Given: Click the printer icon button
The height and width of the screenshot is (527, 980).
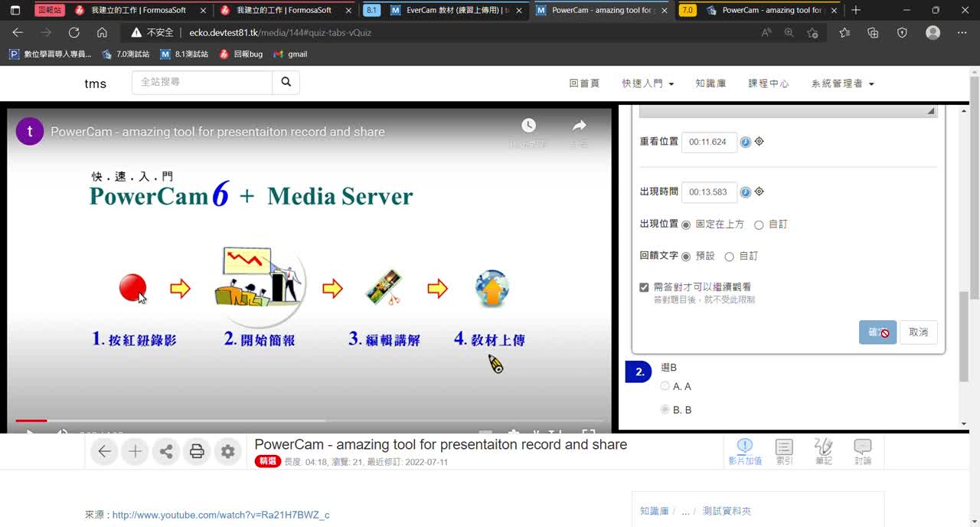Looking at the screenshot, I should tap(197, 452).
